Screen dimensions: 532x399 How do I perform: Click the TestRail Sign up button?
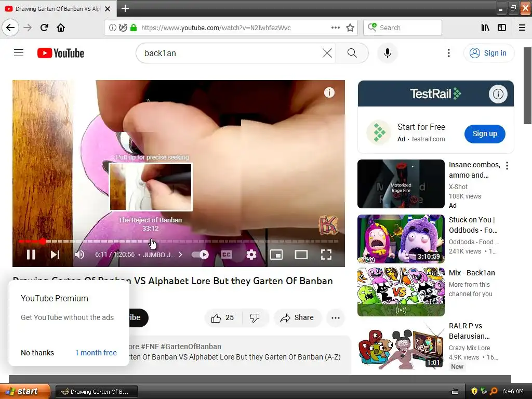click(485, 134)
